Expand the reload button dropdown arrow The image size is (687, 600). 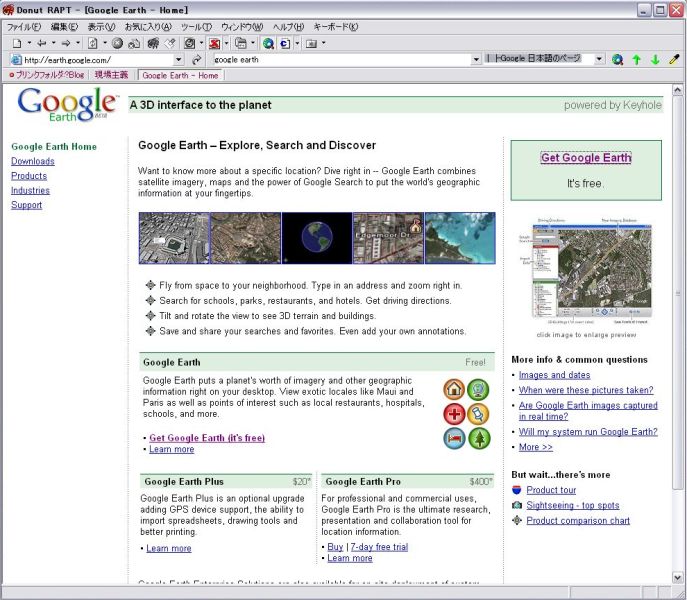click(x=105, y=43)
